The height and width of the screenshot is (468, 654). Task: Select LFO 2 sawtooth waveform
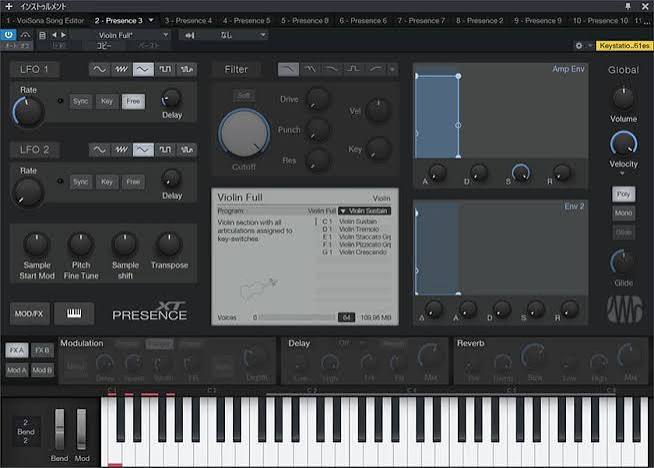[121, 150]
